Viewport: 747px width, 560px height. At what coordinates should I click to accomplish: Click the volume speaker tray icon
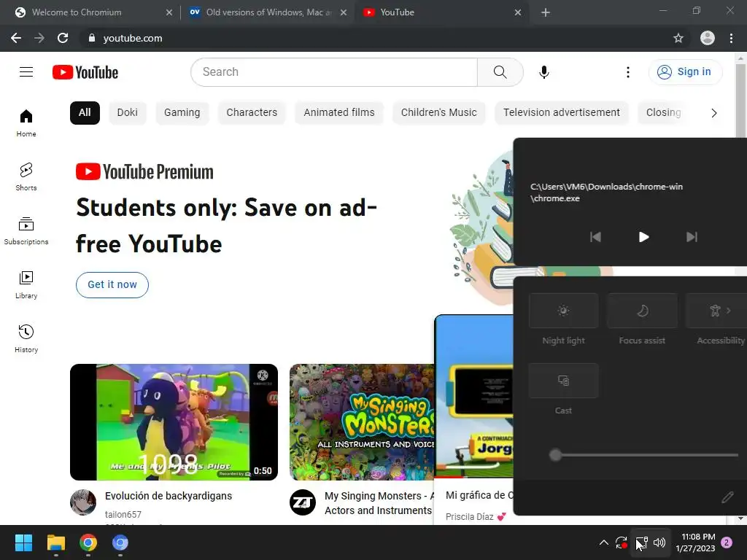(659, 542)
